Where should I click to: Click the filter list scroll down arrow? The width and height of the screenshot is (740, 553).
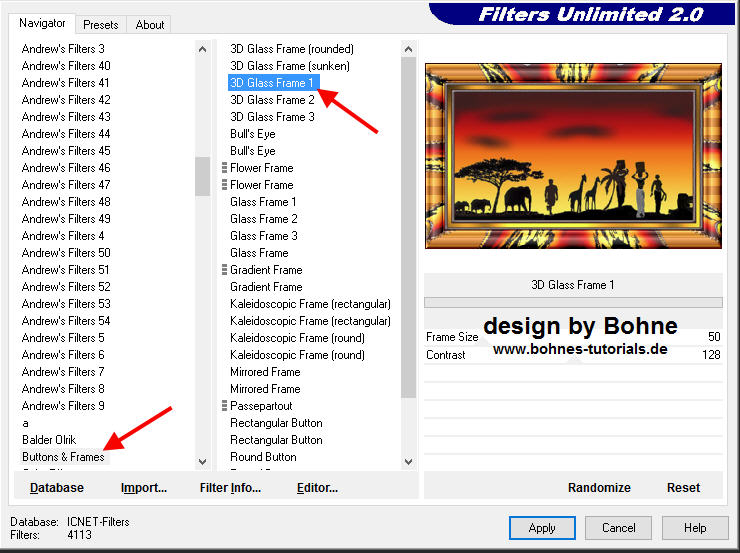tap(408, 461)
